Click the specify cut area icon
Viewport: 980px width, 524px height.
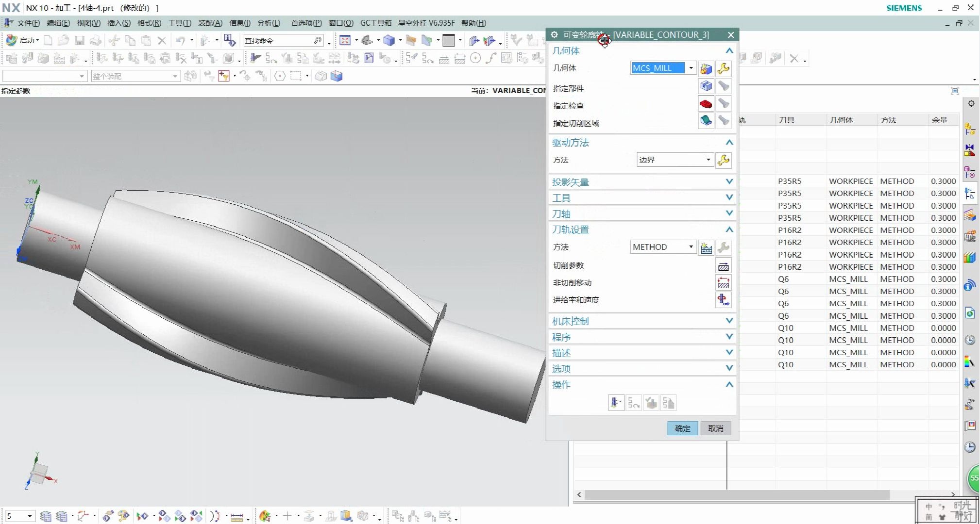(x=706, y=121)
